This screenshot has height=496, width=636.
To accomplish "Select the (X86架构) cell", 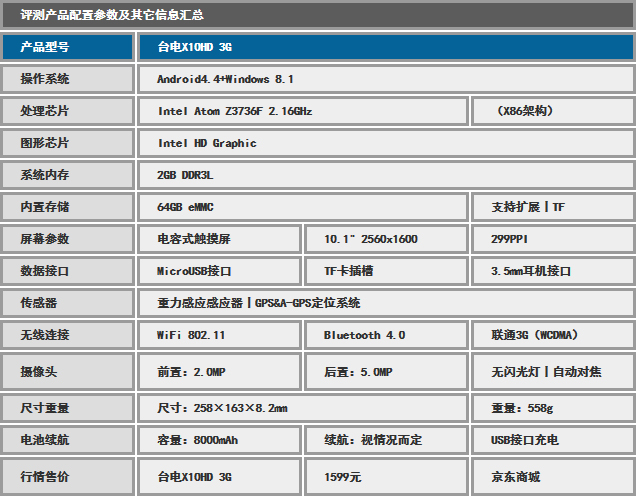I will (553, 111).
